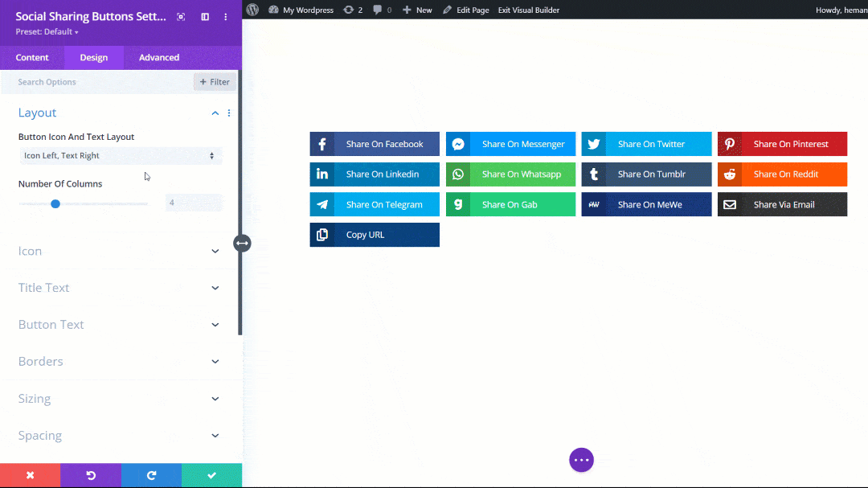Click the Howdy user account menu
Viewport: 868px width, 488px height.
[x=841, y=10]
